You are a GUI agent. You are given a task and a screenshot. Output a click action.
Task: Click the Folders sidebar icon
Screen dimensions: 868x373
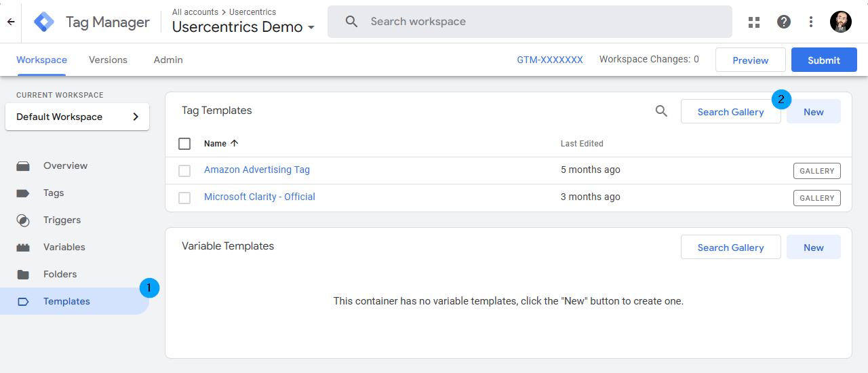click(23, 274)
